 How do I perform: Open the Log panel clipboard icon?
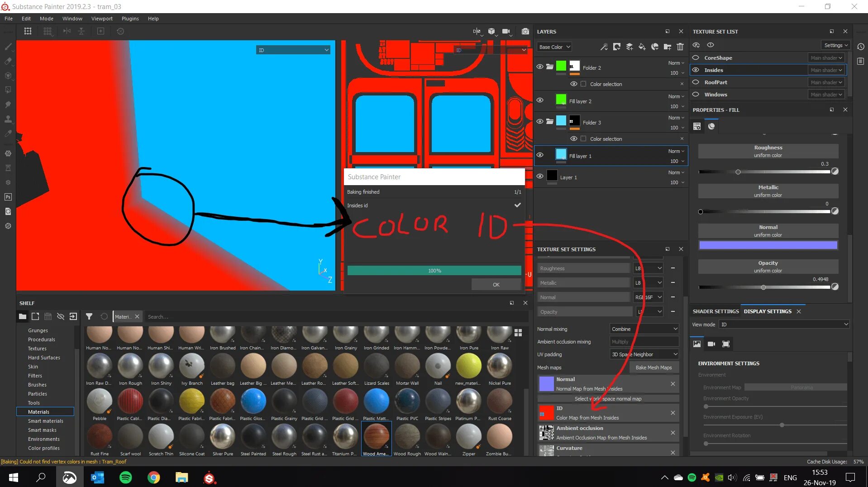[x=861, y=61]
